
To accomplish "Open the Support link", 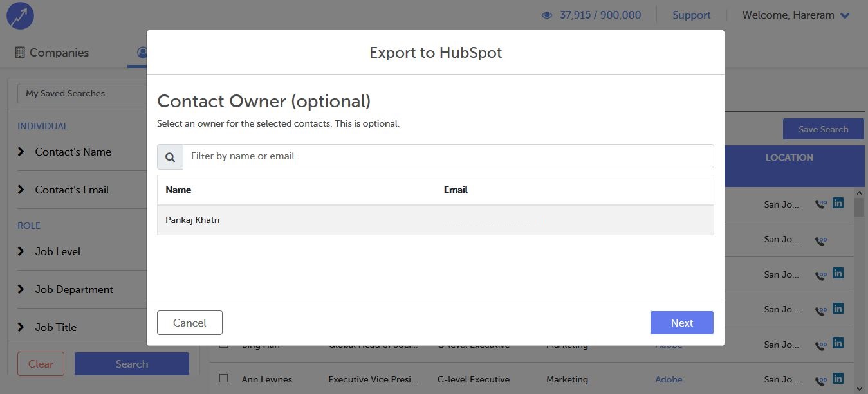I will (x=692, y=15).
